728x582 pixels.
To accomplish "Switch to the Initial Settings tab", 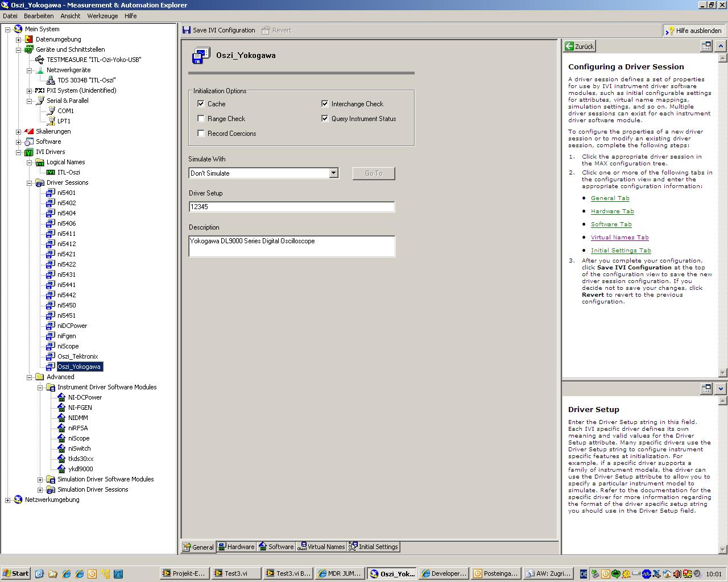I will tap(374, 547).
